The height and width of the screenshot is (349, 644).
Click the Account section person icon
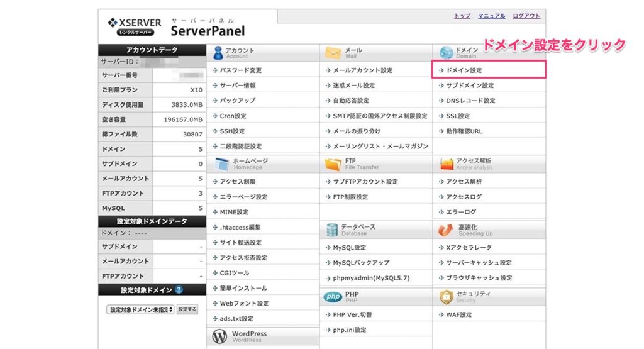(218, 52)
